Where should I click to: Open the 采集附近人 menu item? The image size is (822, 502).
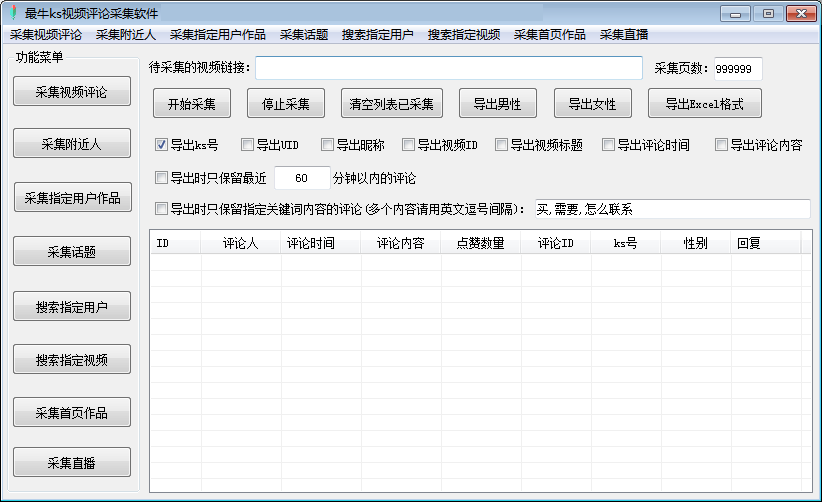click(x=126, y=35)
